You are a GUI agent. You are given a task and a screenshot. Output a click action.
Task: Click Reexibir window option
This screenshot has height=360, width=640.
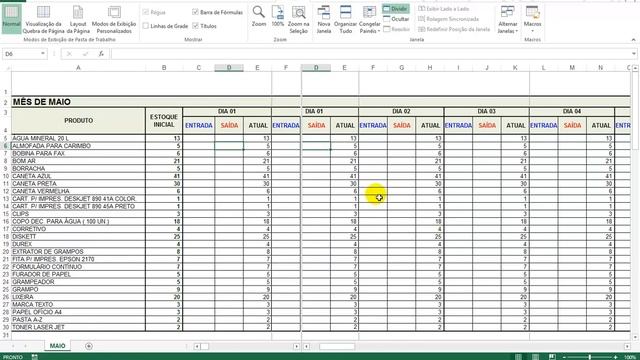point(396,29)
